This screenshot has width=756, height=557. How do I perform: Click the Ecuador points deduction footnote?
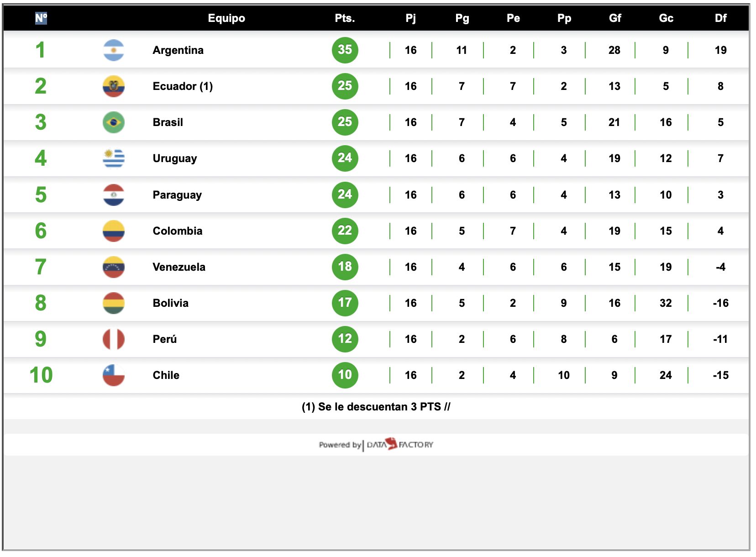[x=376, y=407]
